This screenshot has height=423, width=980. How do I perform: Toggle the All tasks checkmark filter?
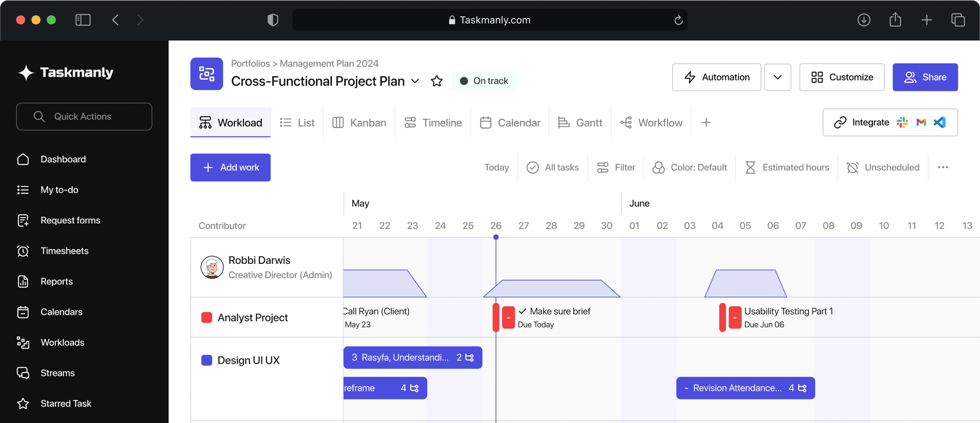[x=552, y=167]
